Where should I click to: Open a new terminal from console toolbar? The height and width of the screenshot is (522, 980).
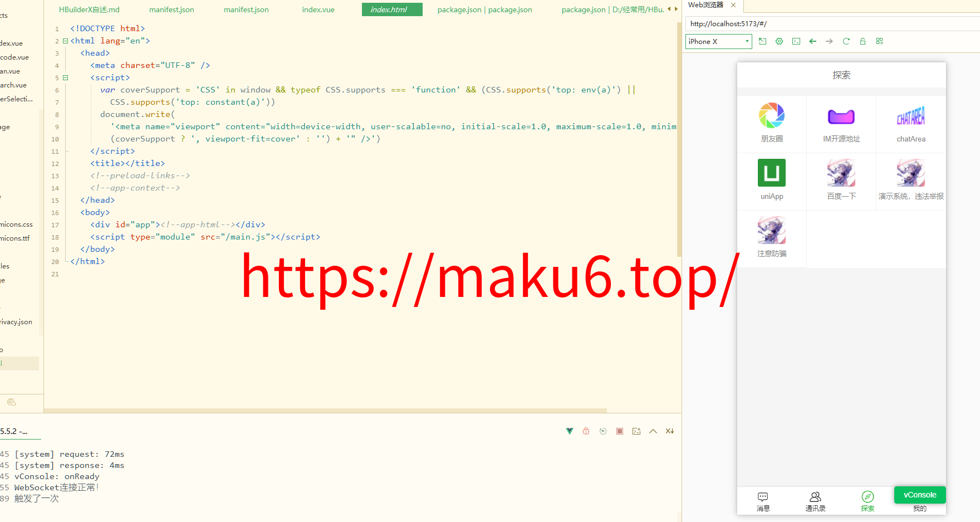click(636, 431)
